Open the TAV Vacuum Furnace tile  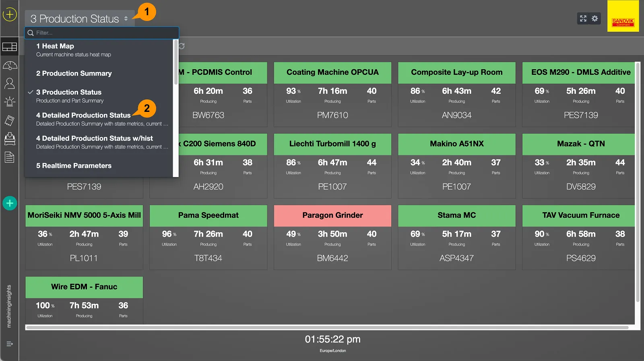pos(578,237)
